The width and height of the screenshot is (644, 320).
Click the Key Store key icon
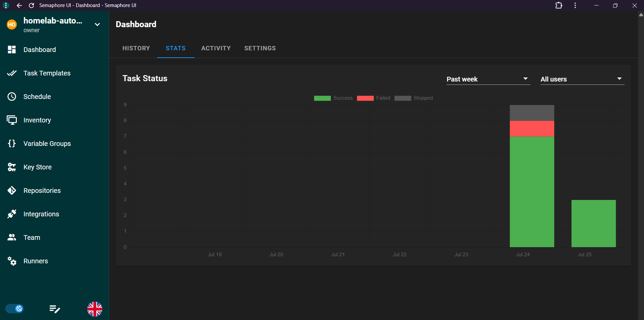coord(12,167)
